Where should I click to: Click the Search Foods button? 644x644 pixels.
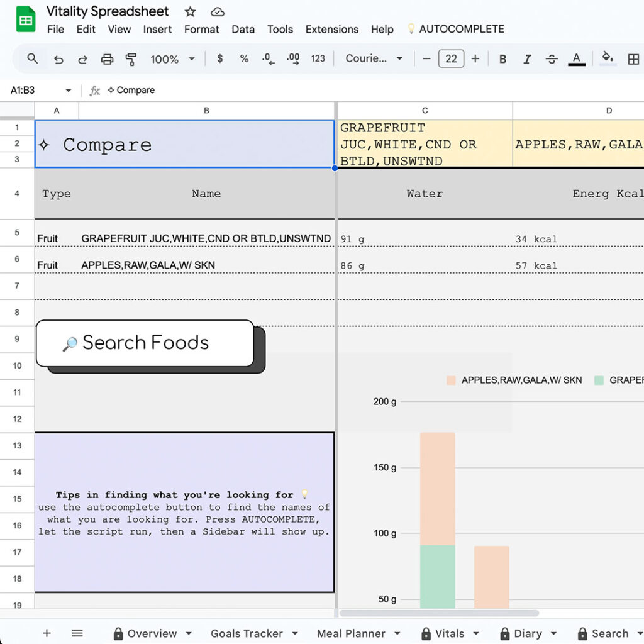point(145,343)
